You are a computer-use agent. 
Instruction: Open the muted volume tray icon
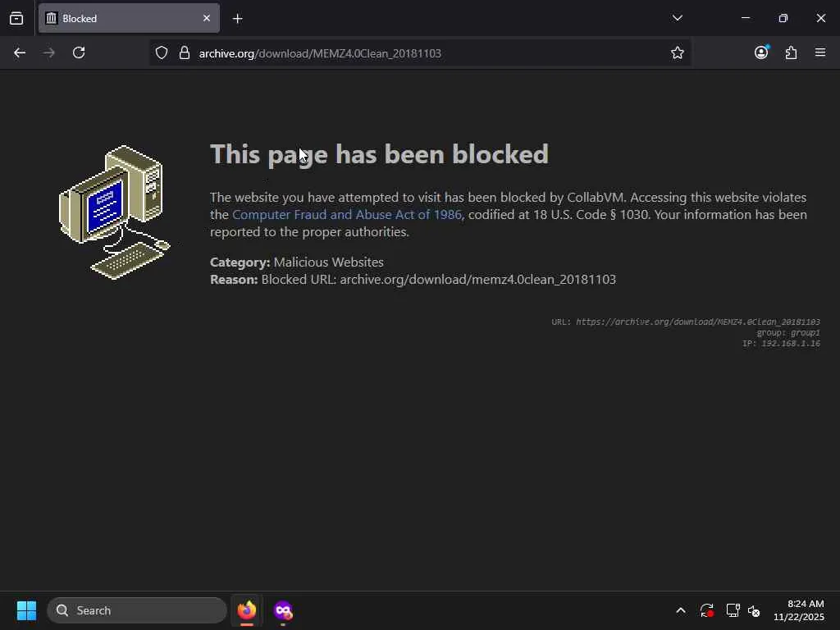click(754, 610)
